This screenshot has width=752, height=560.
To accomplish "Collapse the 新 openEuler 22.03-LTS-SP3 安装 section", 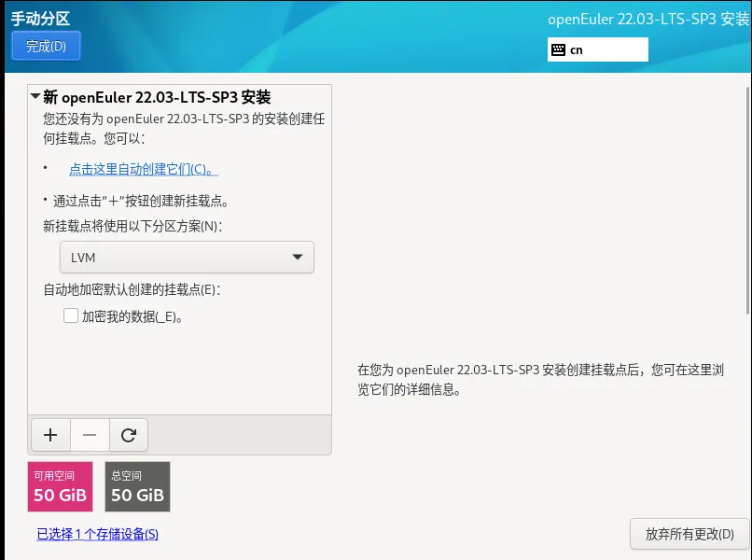I will pos(35,96).
